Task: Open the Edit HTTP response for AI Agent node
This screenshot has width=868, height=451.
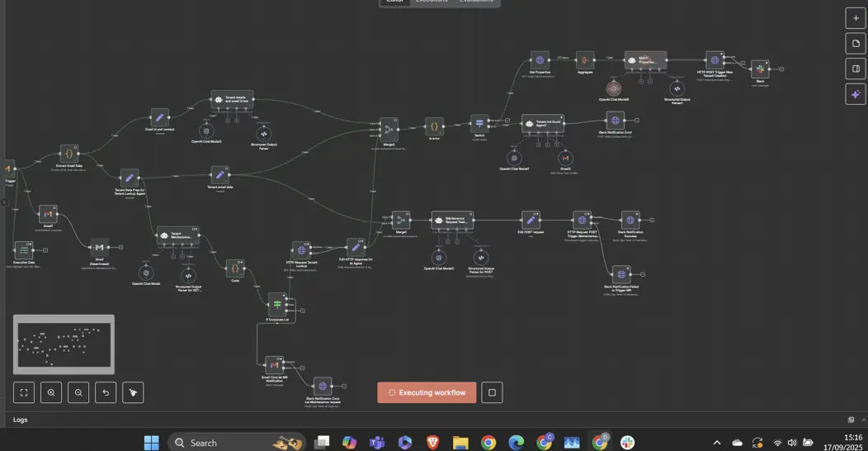Action: point(356,247)
